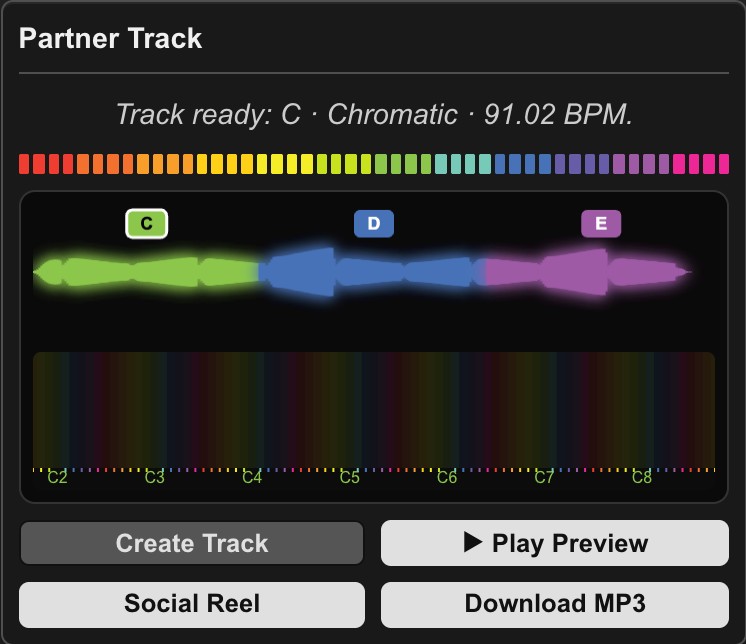746x644 pixels.
Task: Select the blue D section label
Action: 374,224
